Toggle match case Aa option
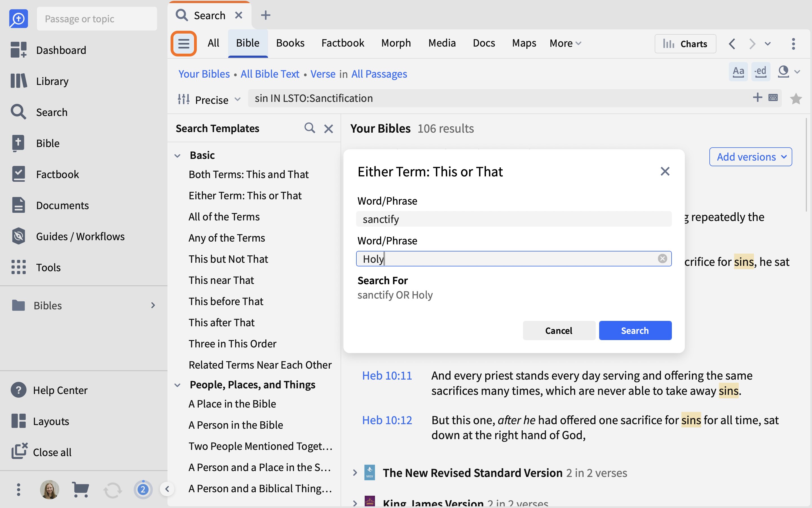Viewport: 812px width, 508px height. pyautogui.click(x=738, y=72)
